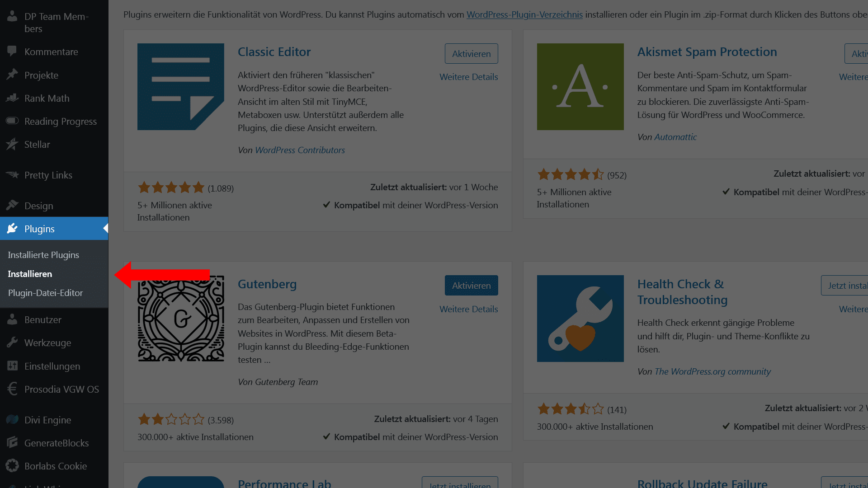
Task: Open Borlabs Cookie settings
Action: 53,466
